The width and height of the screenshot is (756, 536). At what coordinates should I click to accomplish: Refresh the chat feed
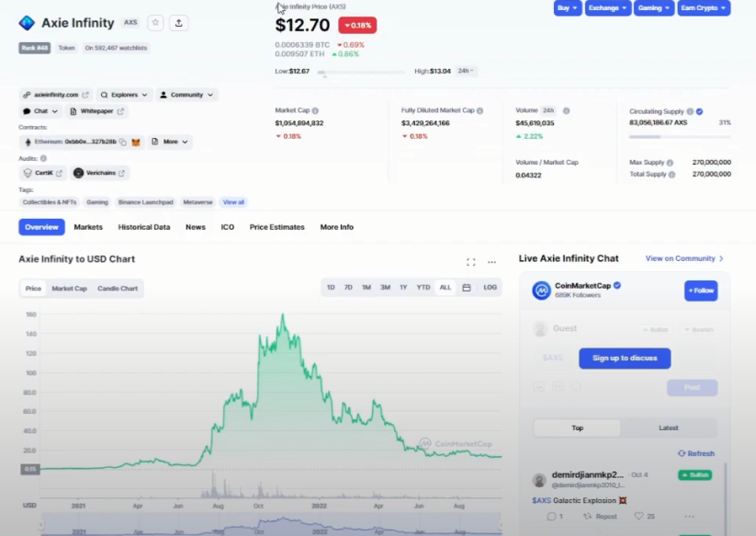[x=696, y=453]
